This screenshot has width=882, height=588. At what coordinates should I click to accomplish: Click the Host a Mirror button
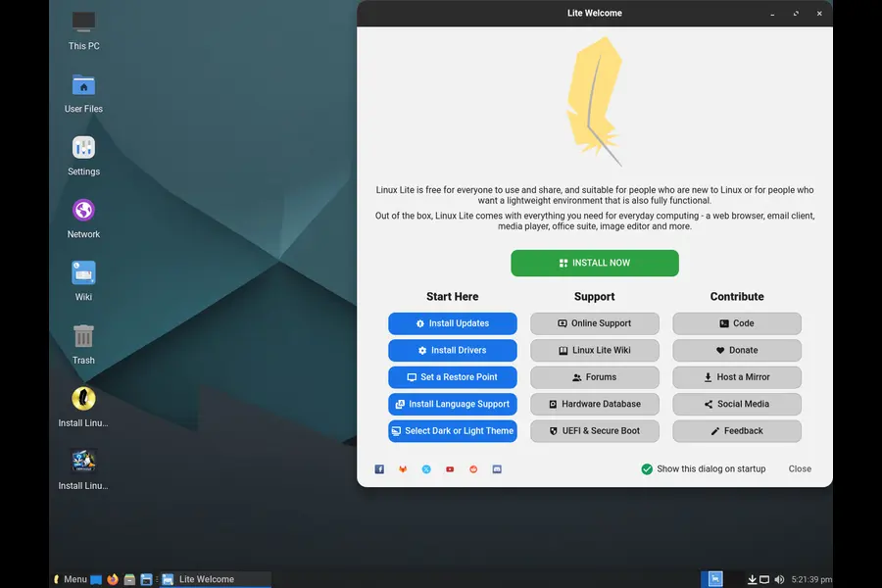pos(737,377)
